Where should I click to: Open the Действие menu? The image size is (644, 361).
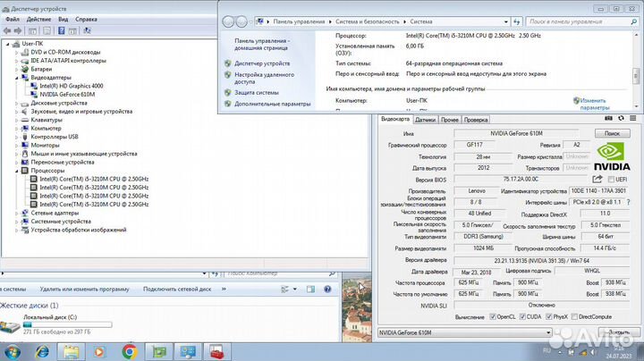38,20
